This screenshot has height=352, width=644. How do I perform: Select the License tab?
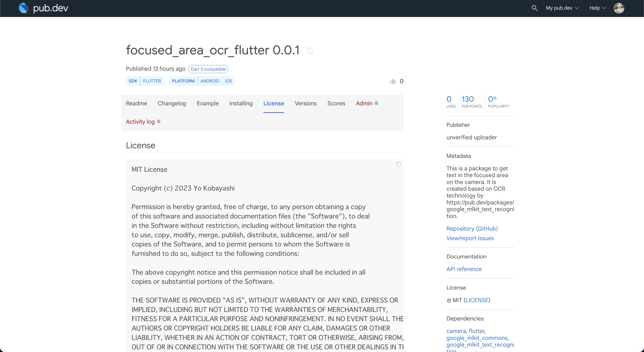[x=273, y=103]
